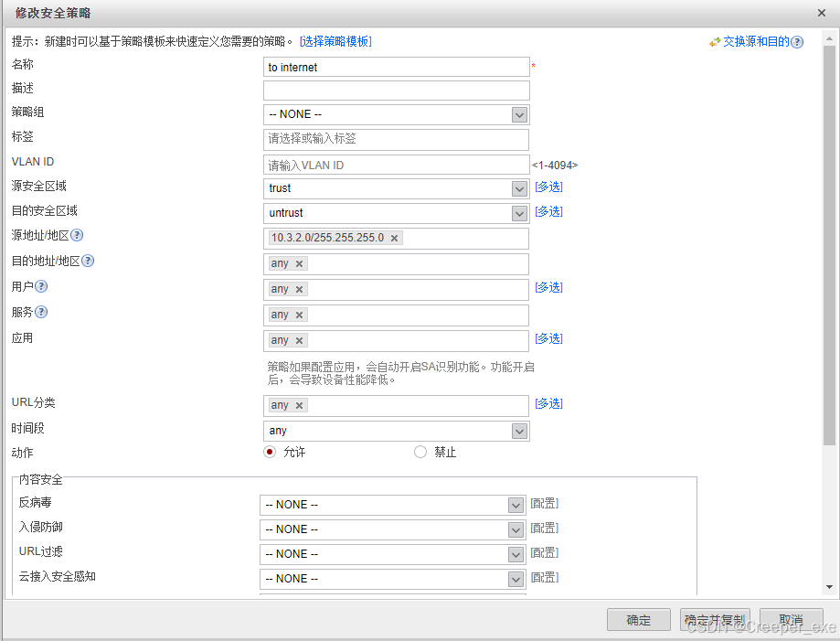Click 多选 next to URL分类
Image resolution: width=840 pixels, height=641 pixels.
(x=548, y=403)
